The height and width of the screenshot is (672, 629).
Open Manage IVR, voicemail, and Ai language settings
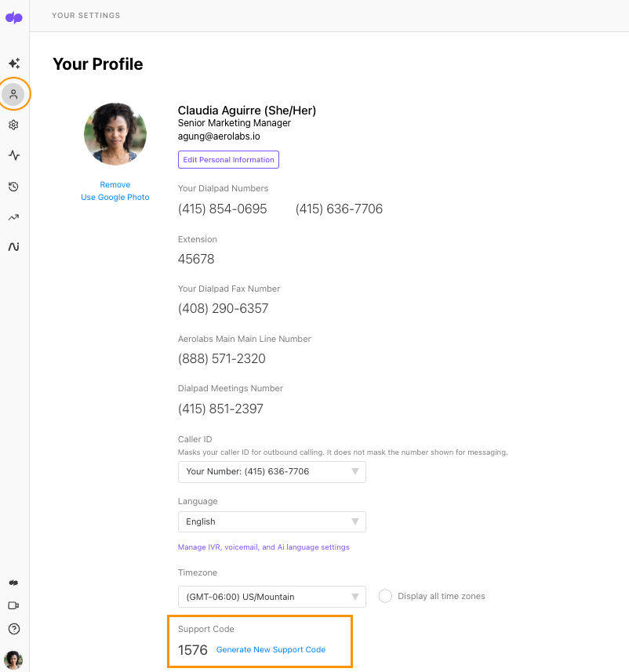(264, 547)
